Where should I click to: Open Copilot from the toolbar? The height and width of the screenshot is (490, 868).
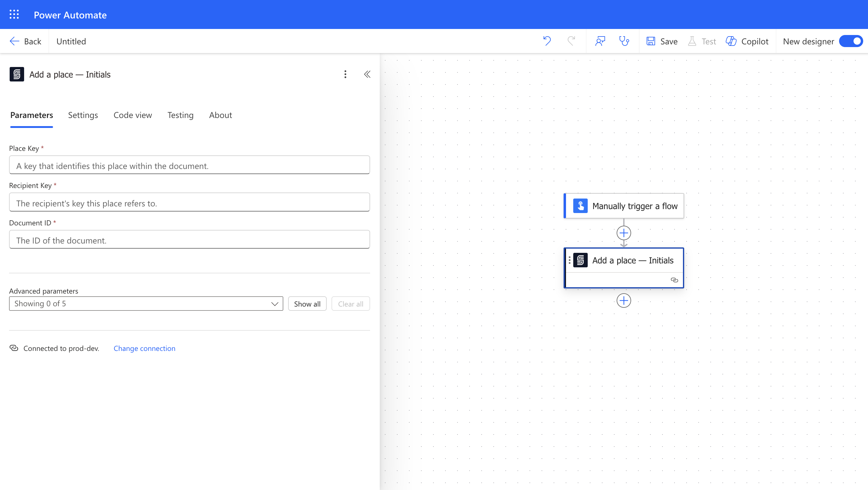click(x=747, y=41)
